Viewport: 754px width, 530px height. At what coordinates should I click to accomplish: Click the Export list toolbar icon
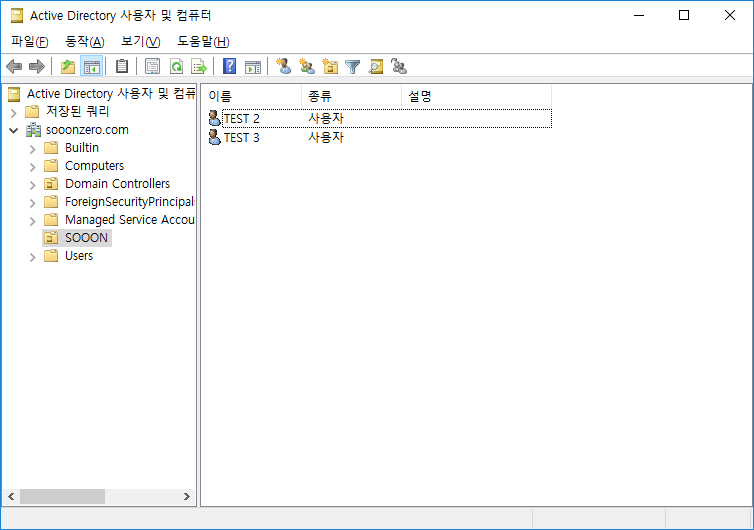click(199, 66)
